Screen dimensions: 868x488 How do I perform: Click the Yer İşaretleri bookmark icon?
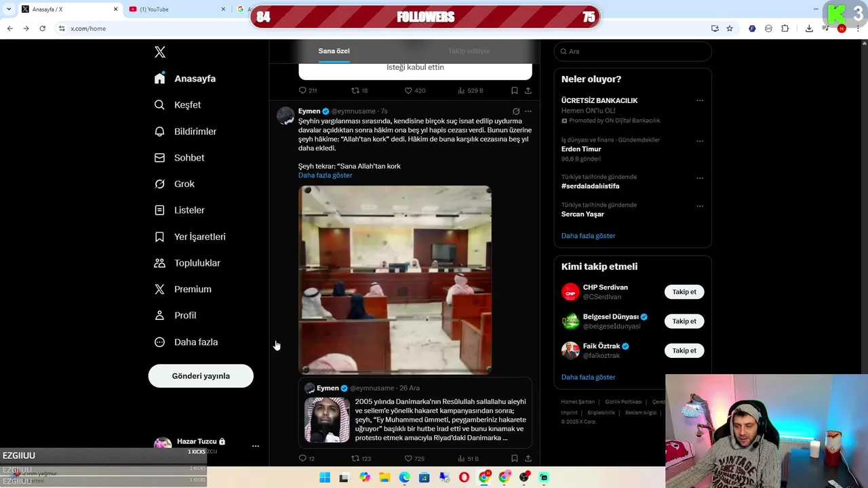tap(159, 237)
